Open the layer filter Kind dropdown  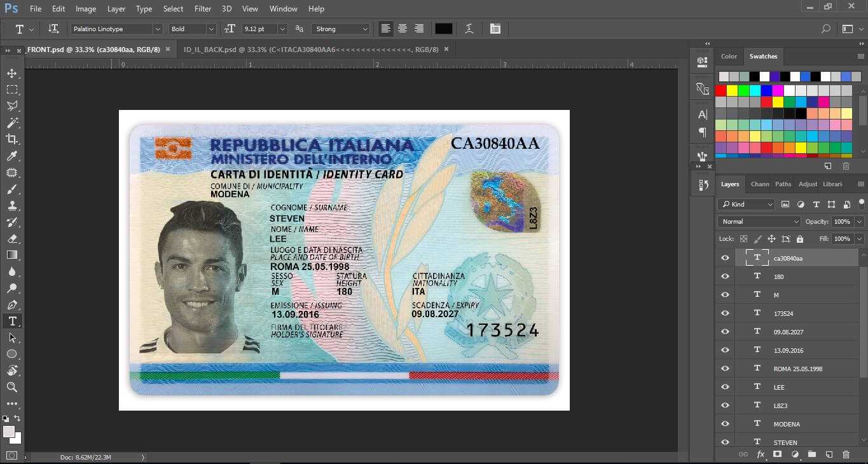747,205
